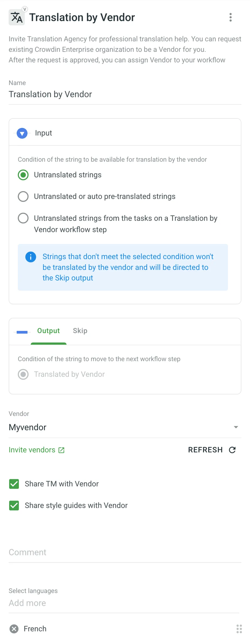The image size is (250, 644).
Task: Click the external link icon beside Invite vendors
Action: coord(61,448)
